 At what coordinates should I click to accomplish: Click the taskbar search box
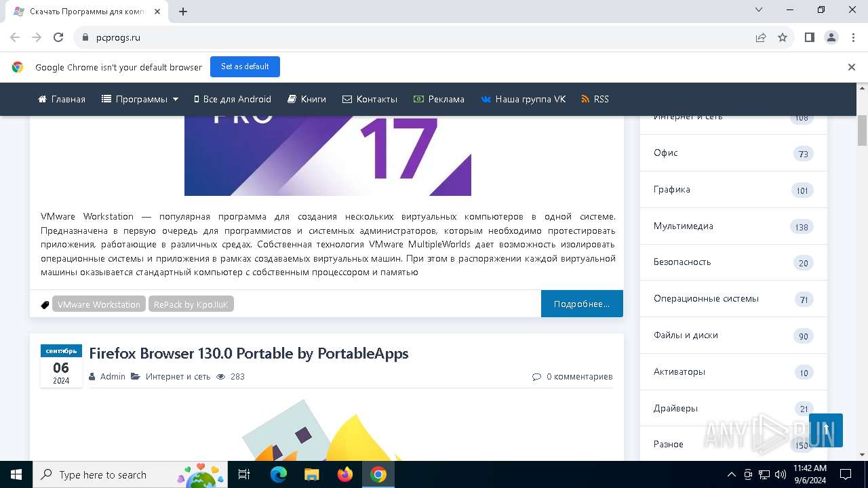point(130,474)
